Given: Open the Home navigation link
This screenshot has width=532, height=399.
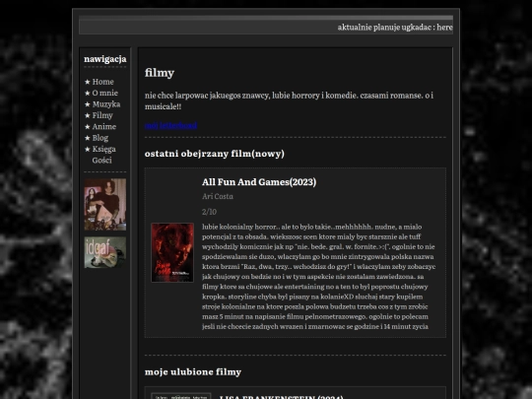Looking at the screenshot, I should (102, 82).
